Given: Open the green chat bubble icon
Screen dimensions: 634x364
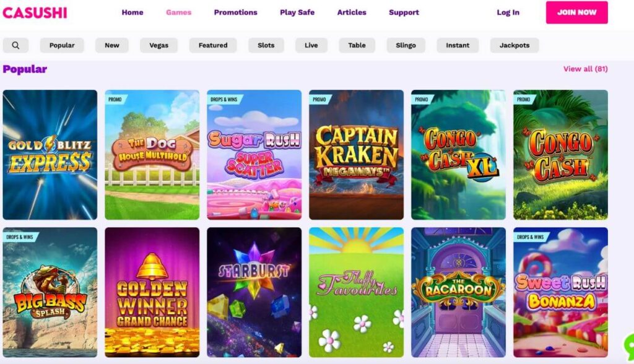Looking at the screenshot, I should tap(629, 345).
